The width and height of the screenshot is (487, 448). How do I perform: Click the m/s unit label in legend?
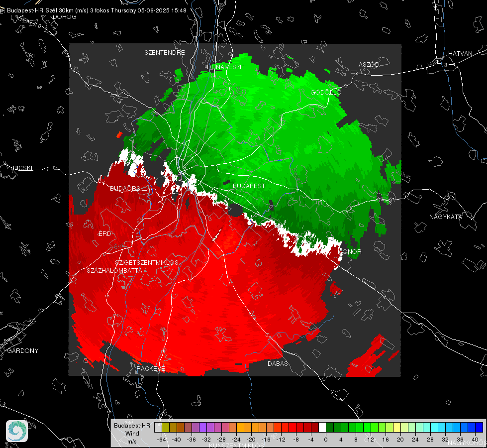pyautogui.click(x=132, y=441)
